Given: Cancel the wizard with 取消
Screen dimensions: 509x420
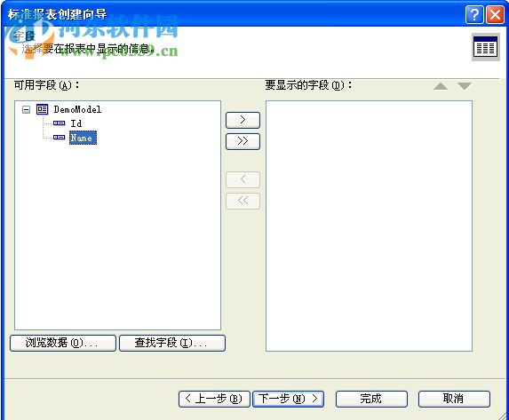Looking at the screenshot, I should pos(454,399).
